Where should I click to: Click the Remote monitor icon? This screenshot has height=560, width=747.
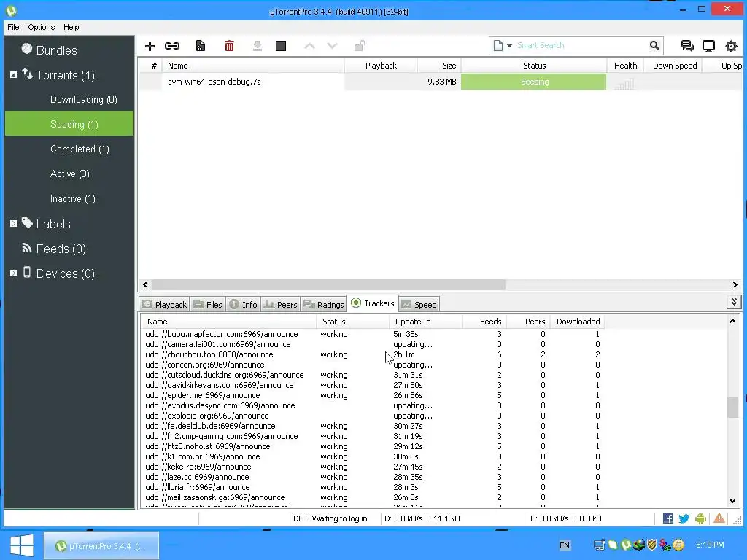tap(708, 46)
